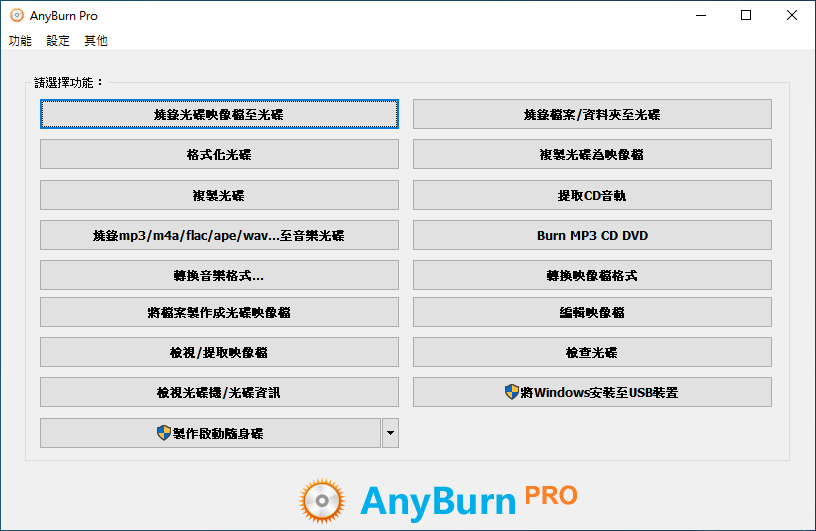816x531 pixels.
Task: Close the AnyBurn Pro window
Action: tap(792, 15)
